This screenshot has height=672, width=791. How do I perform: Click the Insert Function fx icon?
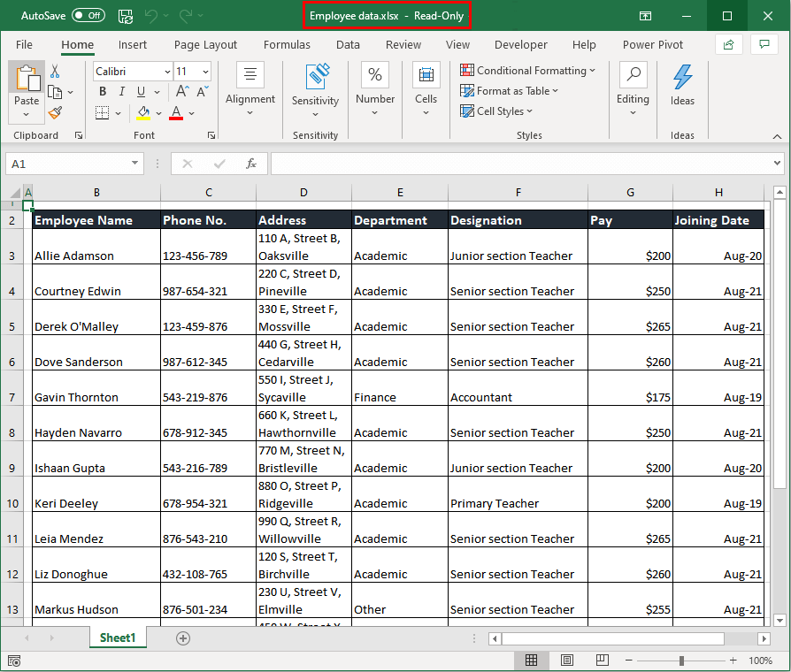click(x=251, y=164)
